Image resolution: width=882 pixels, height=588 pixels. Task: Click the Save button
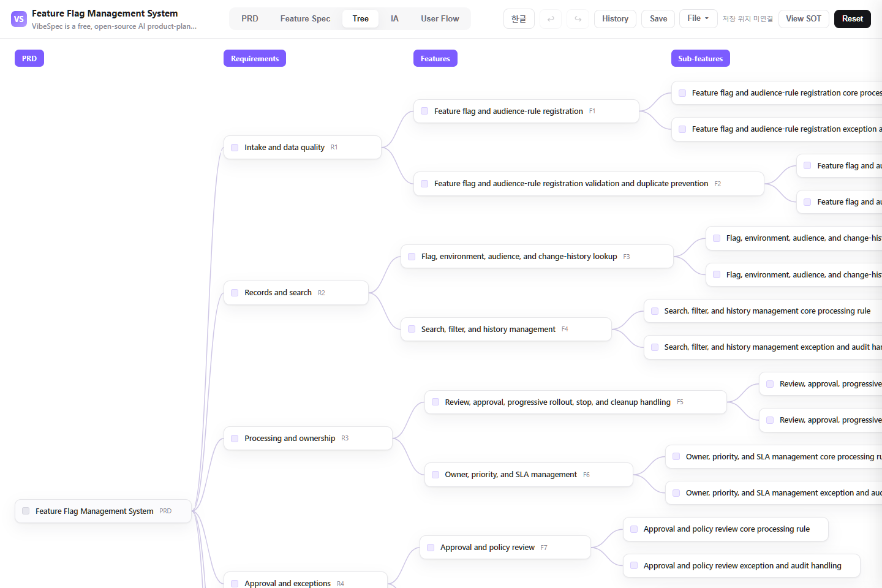coord(658,19)
